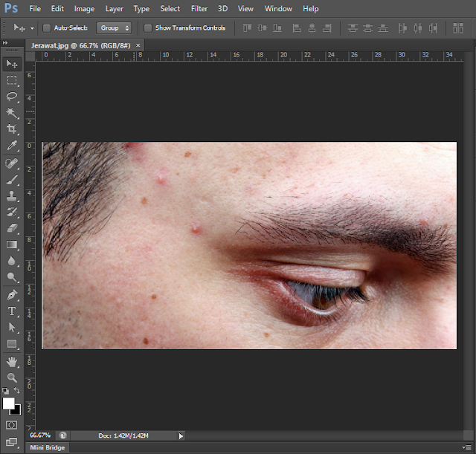Open the Window menu
The height and width of the screenshot is (454, 476).
pos(278,9)
